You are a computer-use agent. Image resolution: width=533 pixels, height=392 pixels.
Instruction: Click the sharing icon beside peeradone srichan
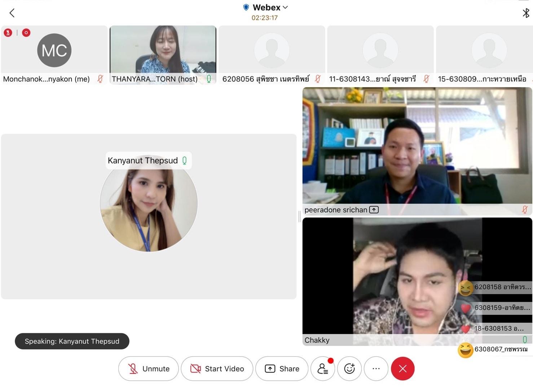pos(374,210)
